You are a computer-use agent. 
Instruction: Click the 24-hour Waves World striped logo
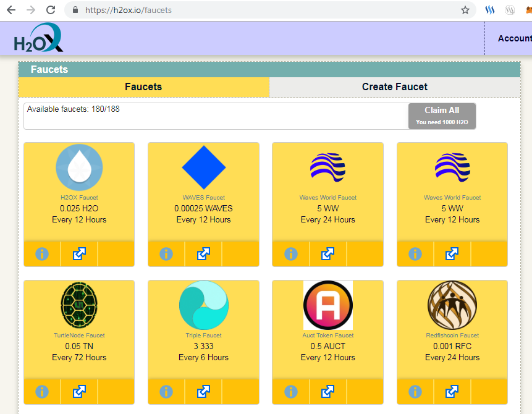click(x=327, y=167)
